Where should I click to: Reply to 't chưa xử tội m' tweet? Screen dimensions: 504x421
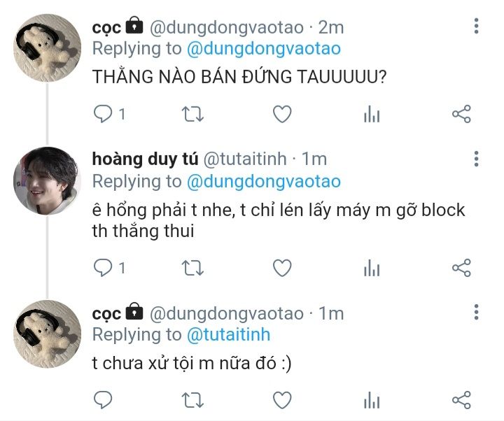tap(103, 400)
